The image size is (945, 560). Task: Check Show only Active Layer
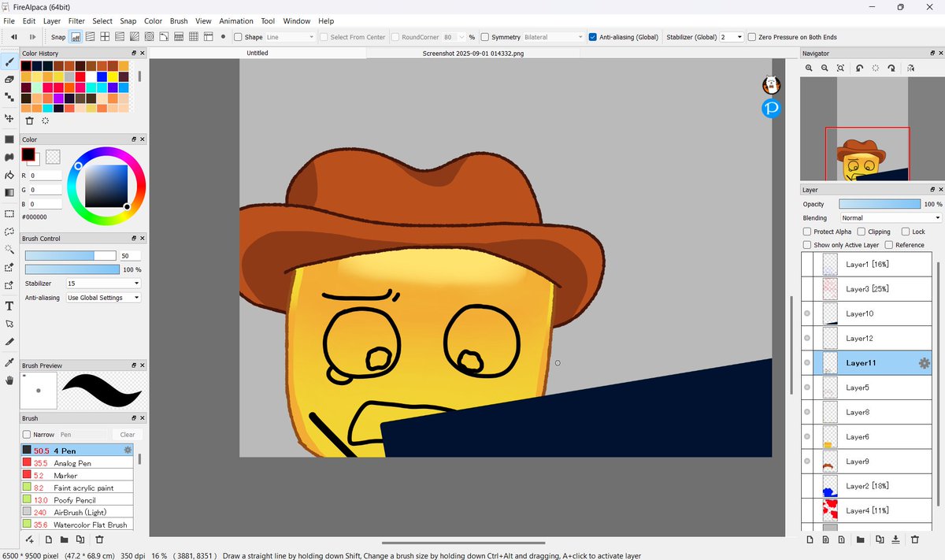tap(807, 245)
